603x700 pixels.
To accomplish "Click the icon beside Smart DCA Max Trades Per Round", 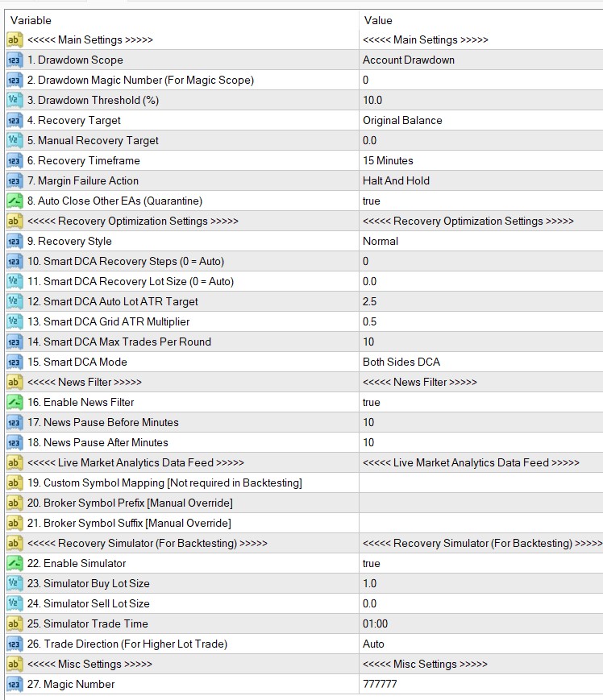I will [15, 342].
